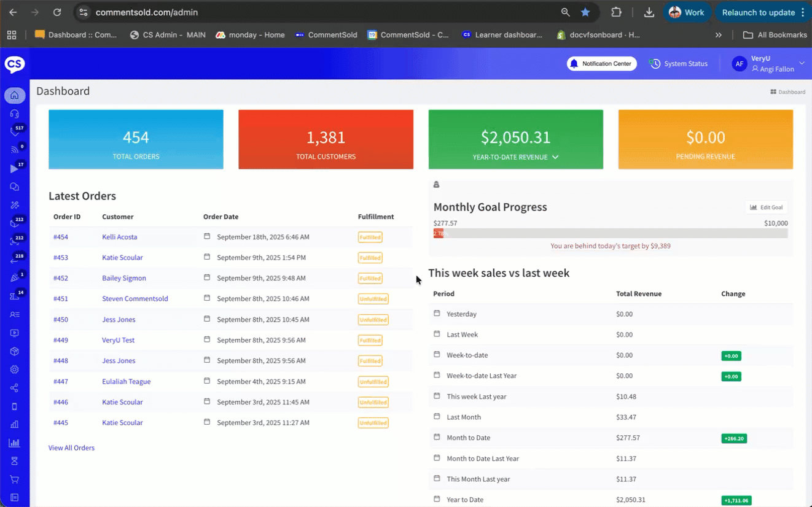Viewport: 812px width, 507px height.
Task: Expand the Year-to-Date Revenue dropdown chevron
Action: [x=555, y=157]
